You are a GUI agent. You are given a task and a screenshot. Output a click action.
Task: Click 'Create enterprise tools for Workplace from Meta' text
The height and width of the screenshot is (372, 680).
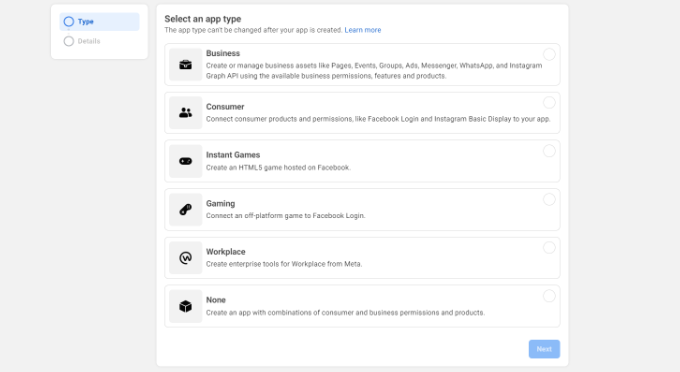[284, 264]
